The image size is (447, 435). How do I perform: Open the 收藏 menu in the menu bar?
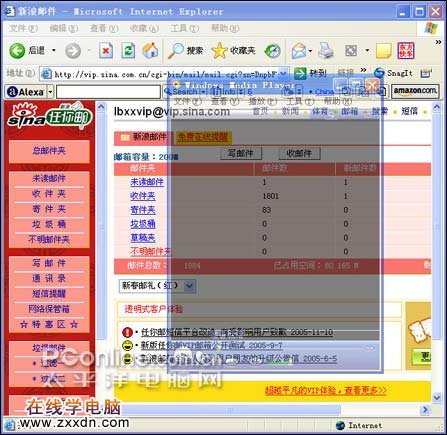[x=144, y=28]
